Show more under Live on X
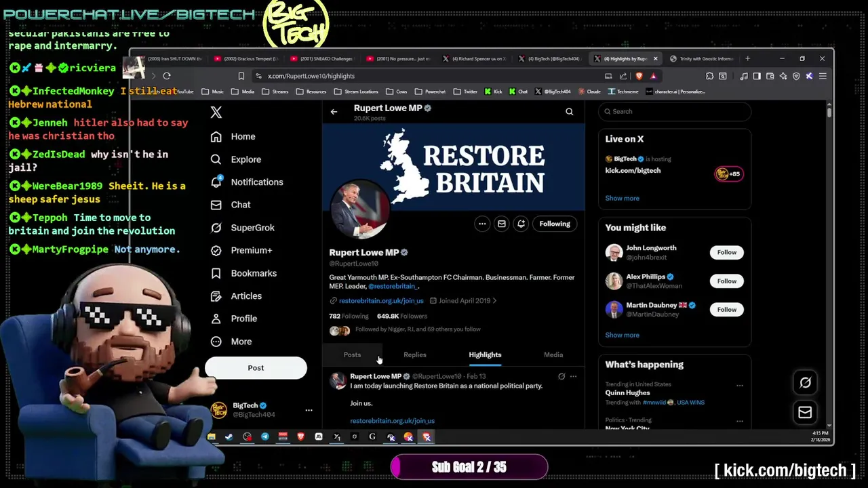The height and width of the screenshot is (488, 868). click(622, 199)
